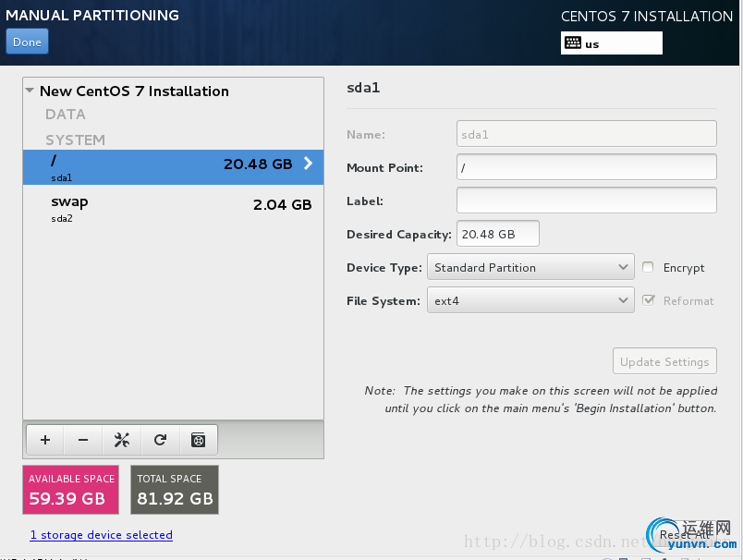Viewport: 743px width, 560px height.
Task: Click the arrow on the root partition row
Action: click(x=308, y=164)
